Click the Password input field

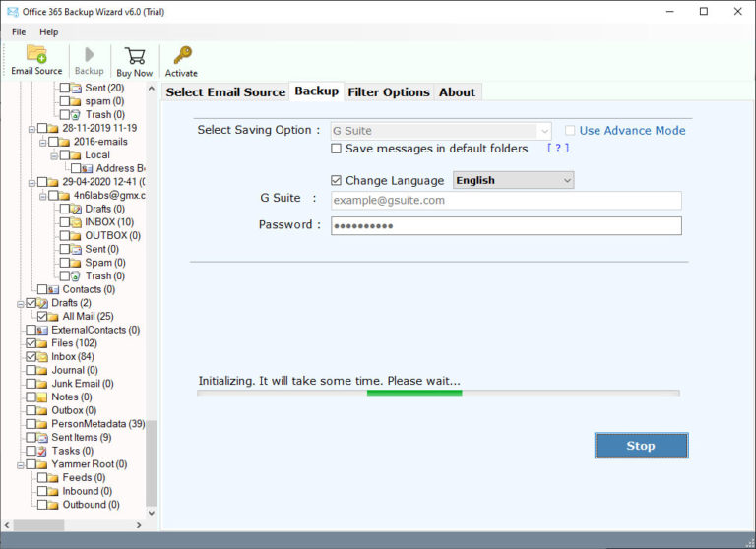(x=506, y=225)
